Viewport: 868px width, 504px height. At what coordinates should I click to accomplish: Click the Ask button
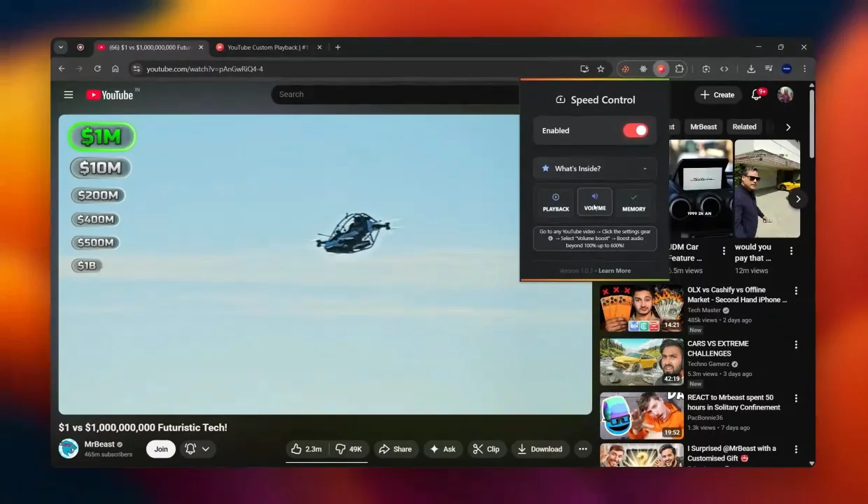tap(442, 449)
